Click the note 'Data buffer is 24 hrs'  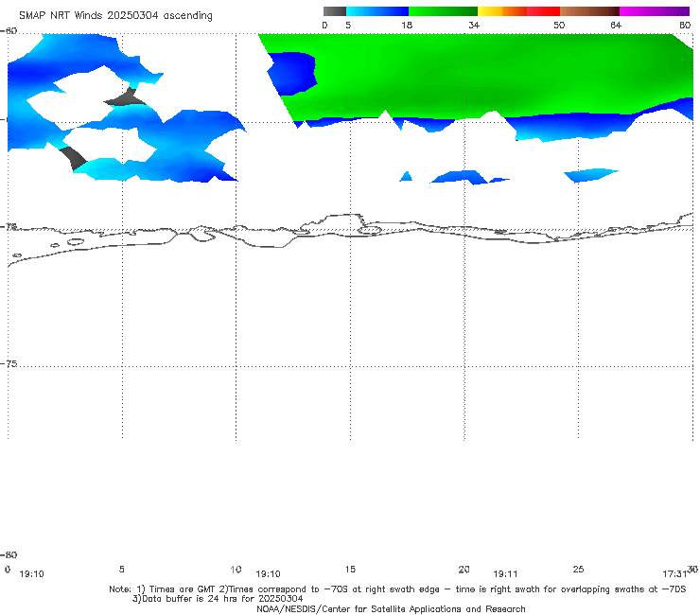[x=190, y=599]
